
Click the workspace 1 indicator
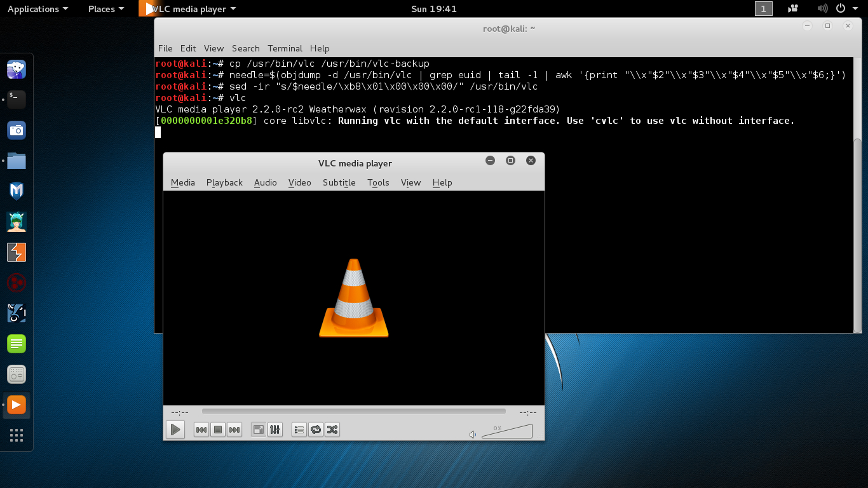click(763, 9)
